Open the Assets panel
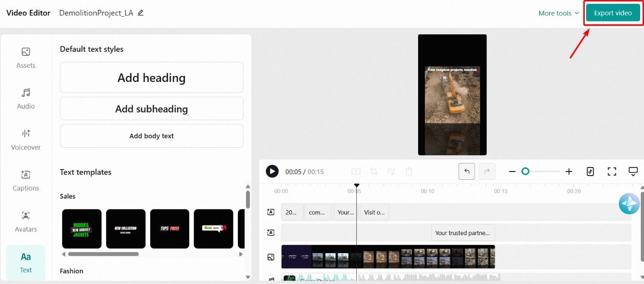 [26, 58]
